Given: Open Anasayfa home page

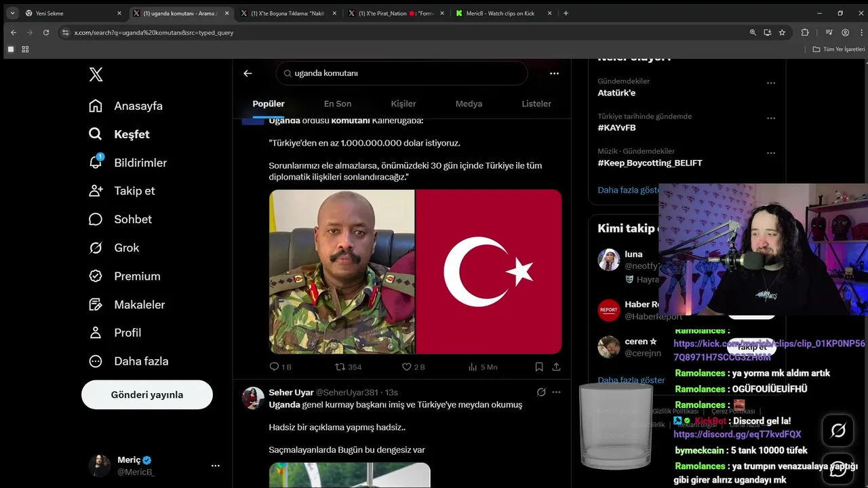Looking at the screenshot, I should coord(126,106).
